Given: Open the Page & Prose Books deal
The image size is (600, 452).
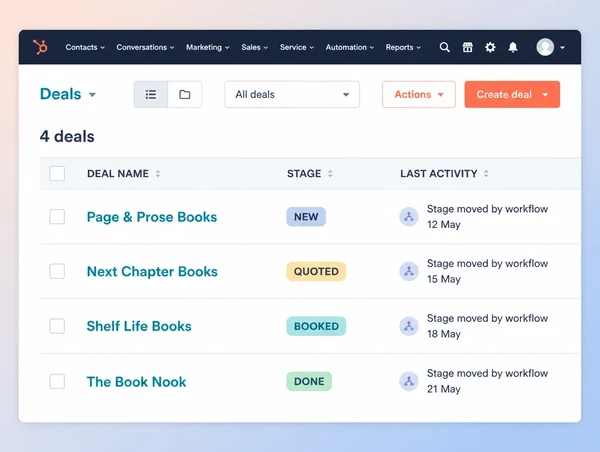Looking at the screenshot, I should pos(152,217).
